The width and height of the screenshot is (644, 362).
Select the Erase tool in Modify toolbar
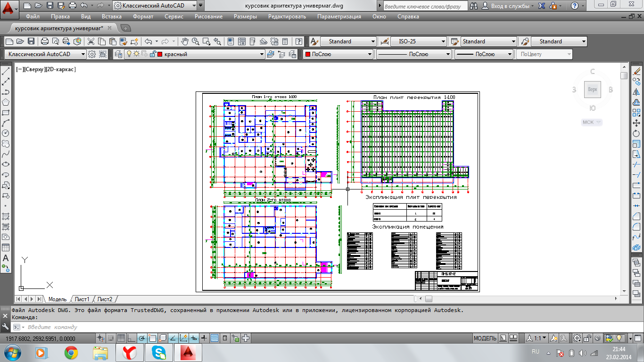[x=637, y=71]
